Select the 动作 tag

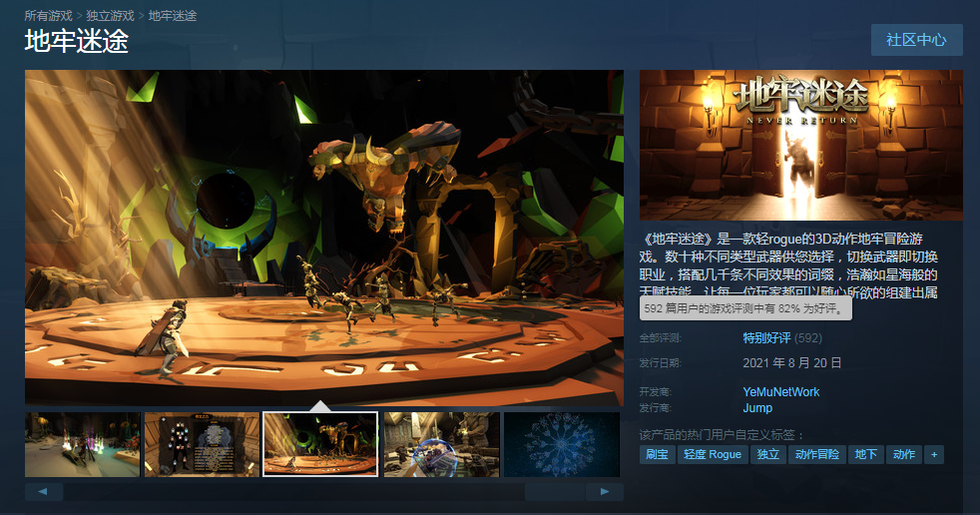point(904,454)
